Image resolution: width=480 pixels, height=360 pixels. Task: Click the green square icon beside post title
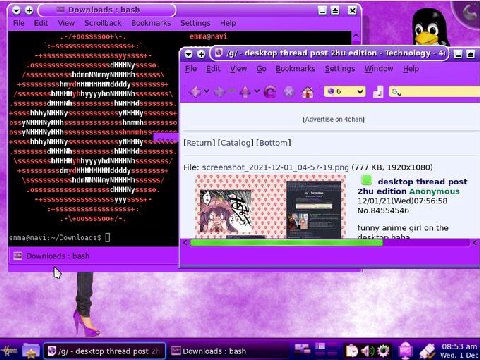366,180
